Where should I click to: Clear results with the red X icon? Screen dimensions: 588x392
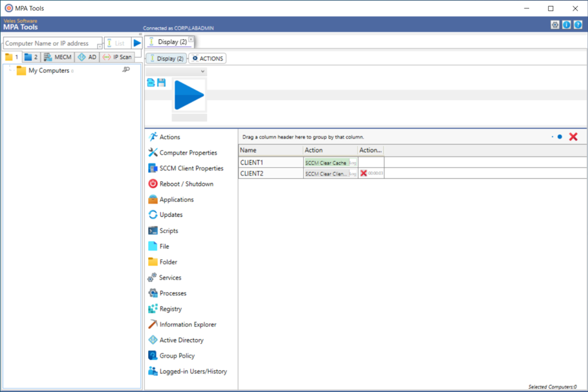pyautogui.click(x=573, y=137)
